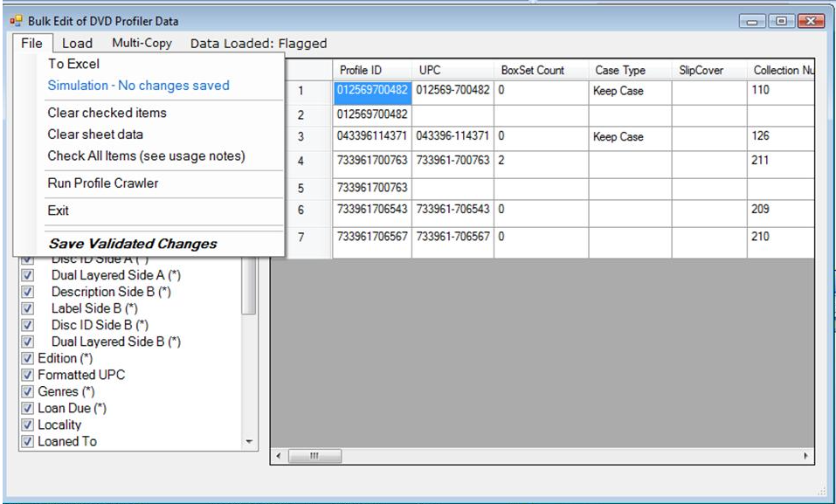Click the field list vertical scrollbar thumb
836x504 pixels.
coord(249,287)
